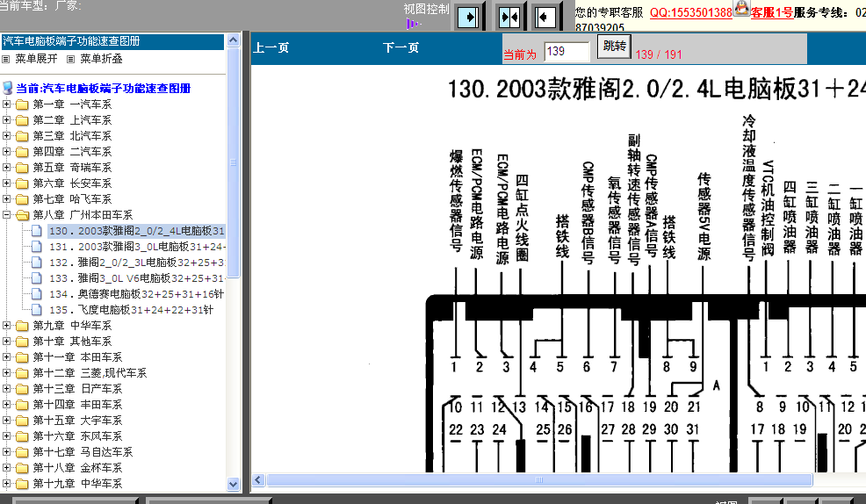Image resolution: width=866 pixels, height=504 pixels.
Task: Click the page number input field
Action: 567,52
